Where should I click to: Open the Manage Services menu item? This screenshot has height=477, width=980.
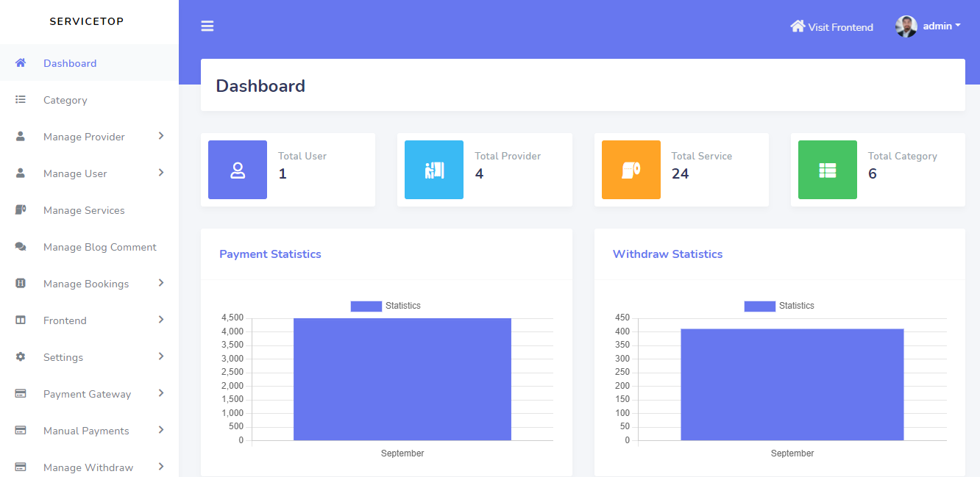pos(84,210)
